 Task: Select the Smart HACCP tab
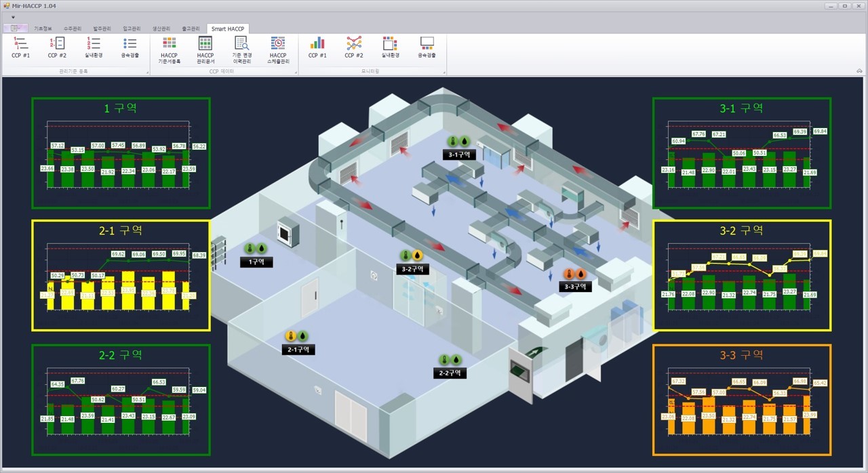(x=228, y=28)
